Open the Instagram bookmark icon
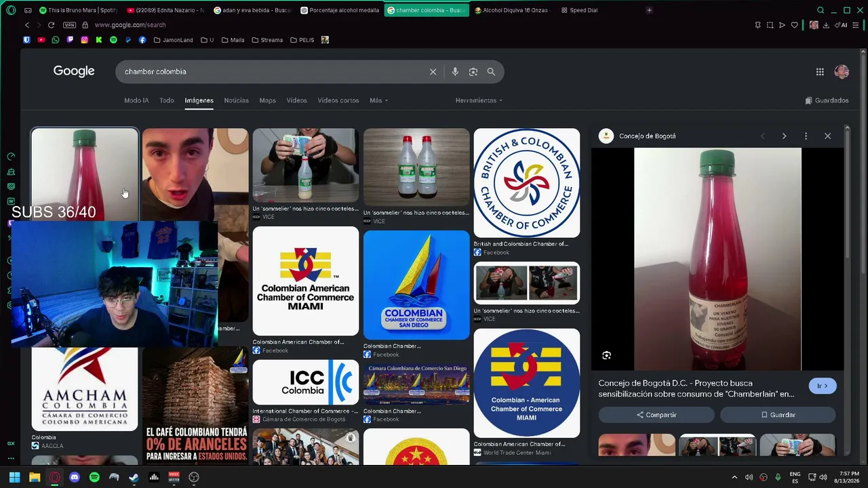868x488 pixels. [x=84, y=40]
